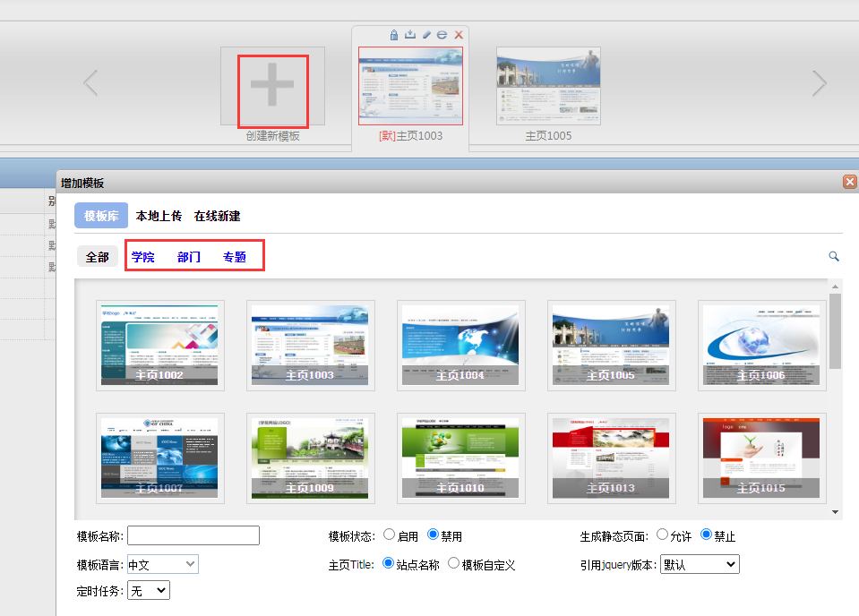This screenshot has width=859, height=616.
Task: Click the lock icon above template 主页1003
Action: [394, 35]
